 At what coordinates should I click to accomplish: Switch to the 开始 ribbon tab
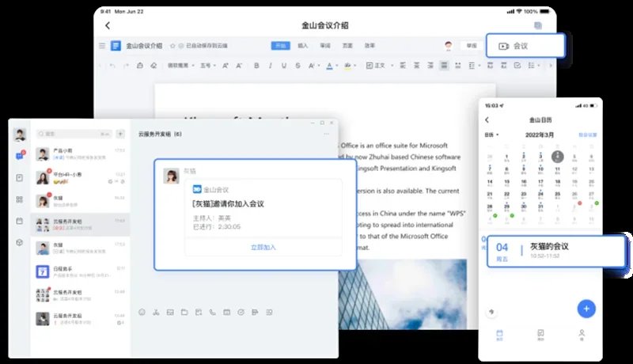281,46
